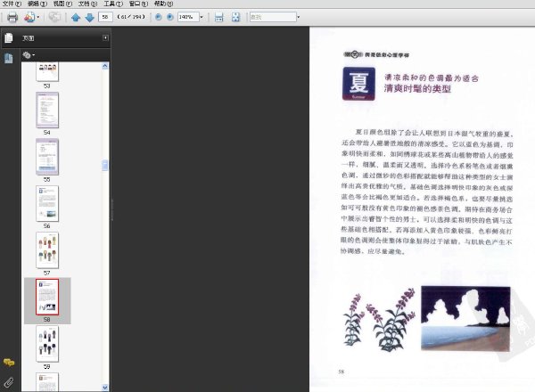Click the Pages panel header icon

9,37
